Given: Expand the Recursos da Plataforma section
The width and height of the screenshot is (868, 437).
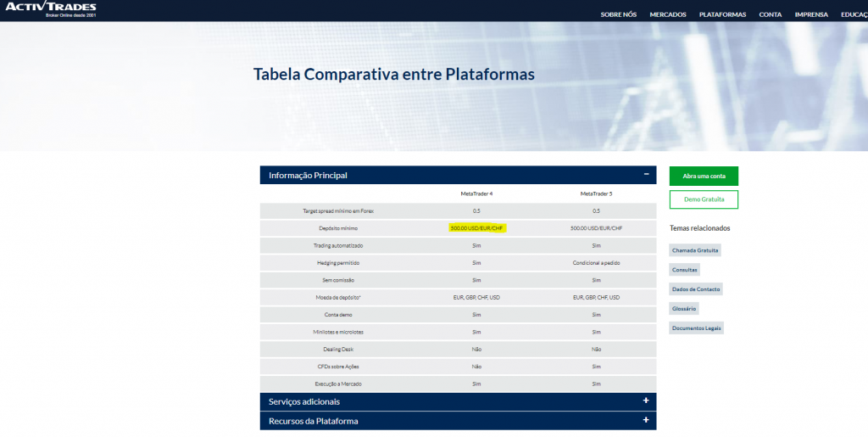Looking at the screenshot, I should coord(458,421).
